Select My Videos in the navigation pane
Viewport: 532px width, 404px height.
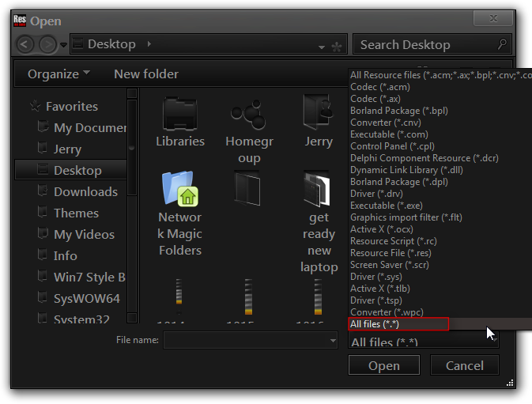coord(84,235)
